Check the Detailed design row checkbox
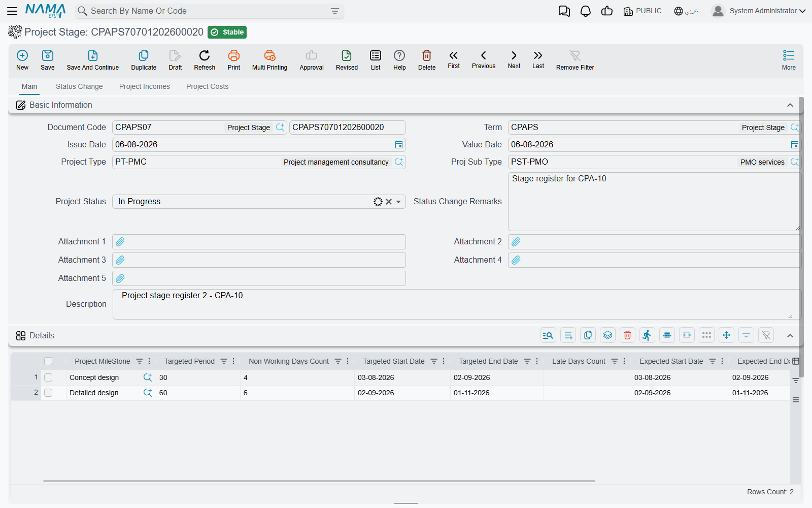This screenshot has height=508, width=812. point(48,393)
